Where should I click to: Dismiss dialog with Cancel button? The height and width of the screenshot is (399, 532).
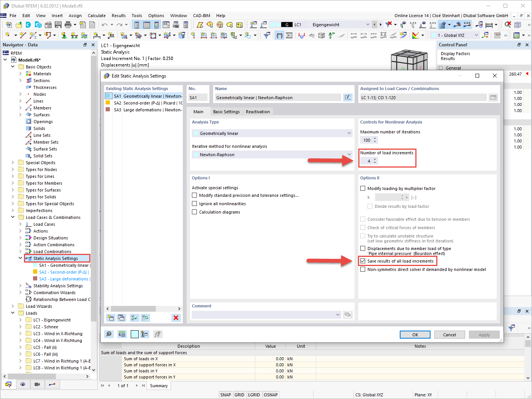point(450,334)
